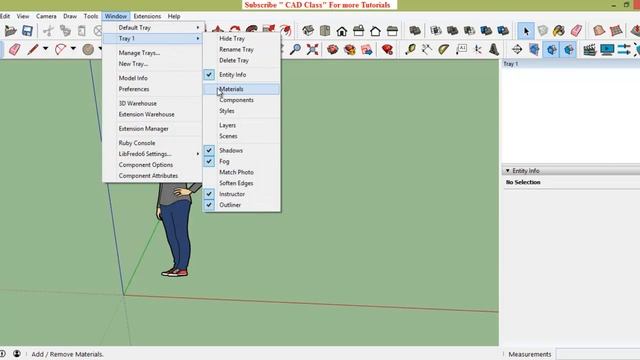Select the arrow Select tool
The width and height of the screenshot is (640, 360).
click(526, 31)
